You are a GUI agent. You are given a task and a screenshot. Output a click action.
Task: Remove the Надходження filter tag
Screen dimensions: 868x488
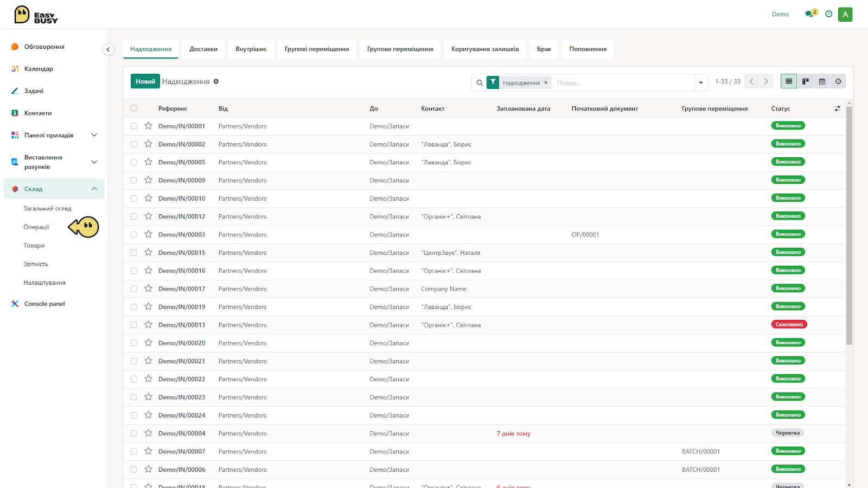click(x=546, y=82)
